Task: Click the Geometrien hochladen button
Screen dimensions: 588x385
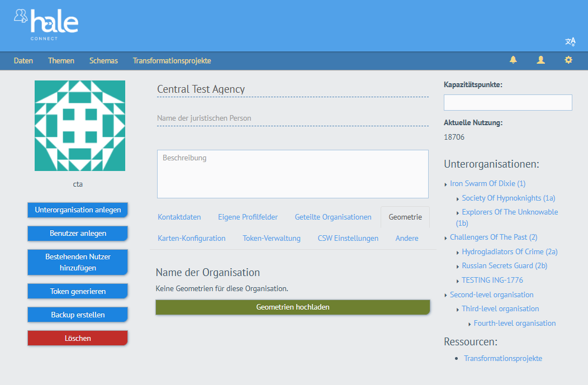Action: tap(292, 307)
